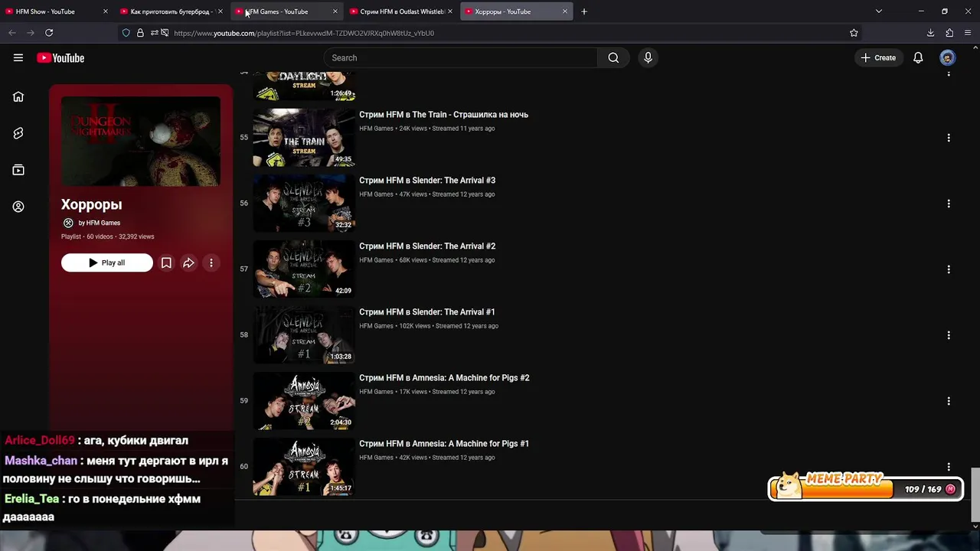Click Play all button
The width and height of the screenshot is (980, 551).
coord(107,262)
